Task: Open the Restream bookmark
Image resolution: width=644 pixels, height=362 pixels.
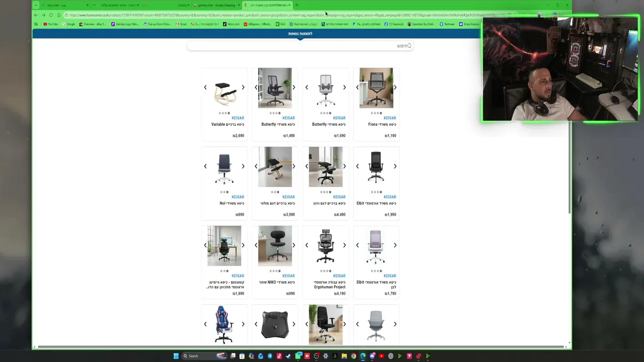Action: (x=447, y=24)
